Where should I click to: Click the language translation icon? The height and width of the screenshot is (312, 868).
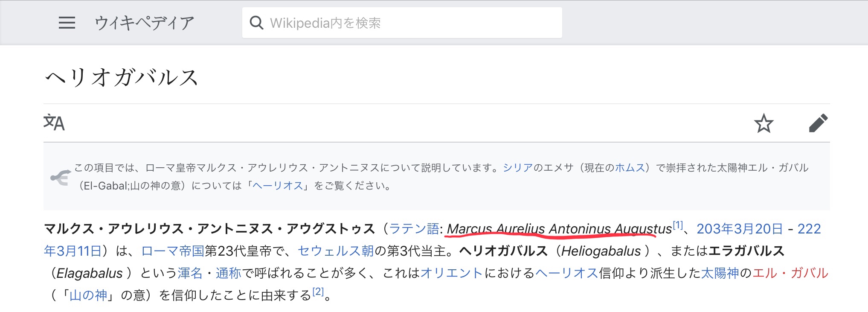tap(54, 123)
